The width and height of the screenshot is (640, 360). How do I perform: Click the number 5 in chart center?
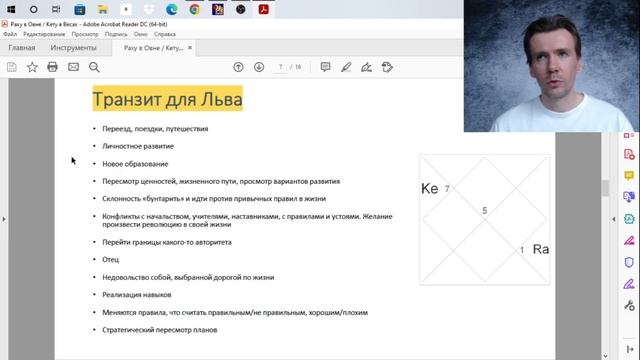pos(484,211)
